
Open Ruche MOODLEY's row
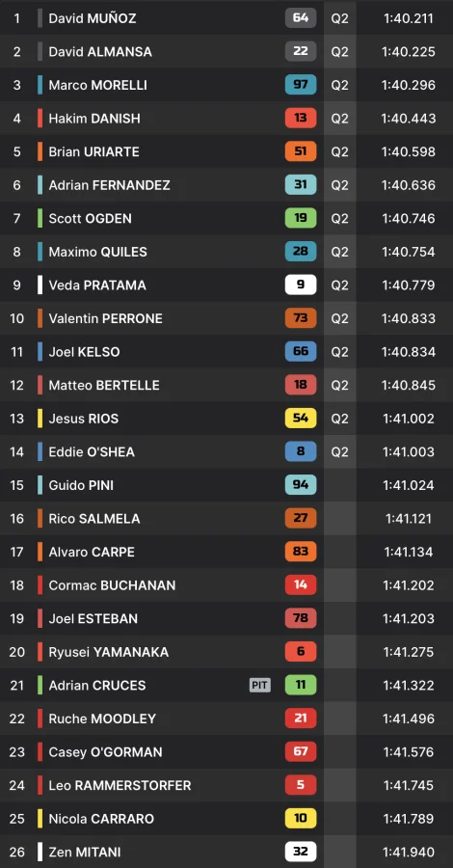pyautogui.click(x=226, y=719)
